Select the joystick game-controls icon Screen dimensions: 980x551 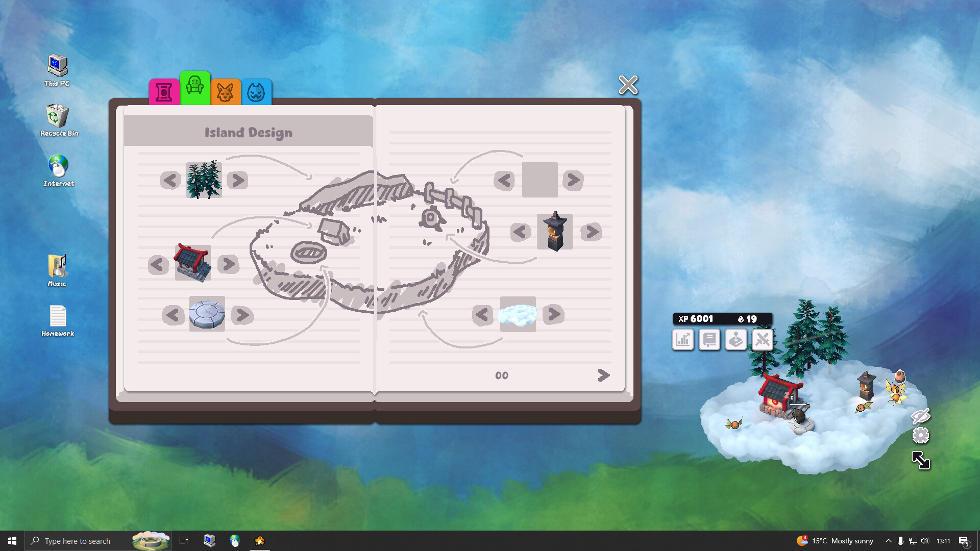[x=736, y=340]
